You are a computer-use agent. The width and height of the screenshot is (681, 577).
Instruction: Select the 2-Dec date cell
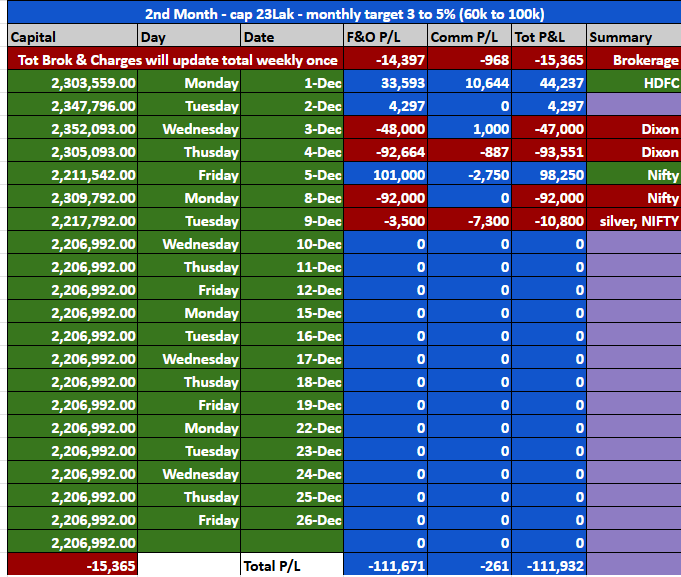pyautogui.click(x=292, y=106)
